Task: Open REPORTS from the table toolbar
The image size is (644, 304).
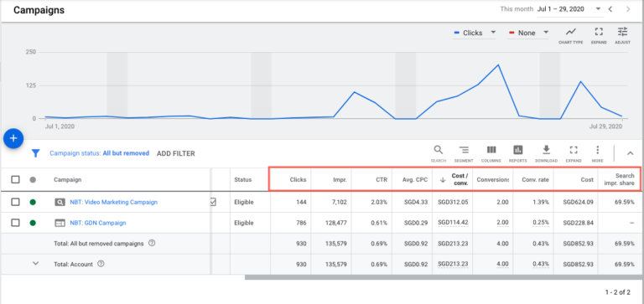Action: click(518, 154)
